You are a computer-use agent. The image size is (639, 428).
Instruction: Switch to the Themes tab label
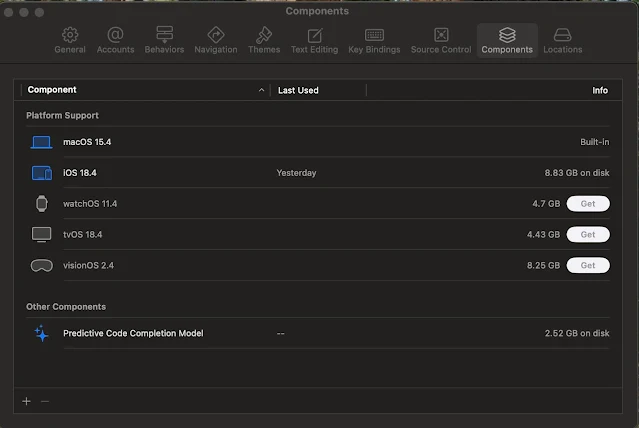pyautogui.click(x=264, y=49)
